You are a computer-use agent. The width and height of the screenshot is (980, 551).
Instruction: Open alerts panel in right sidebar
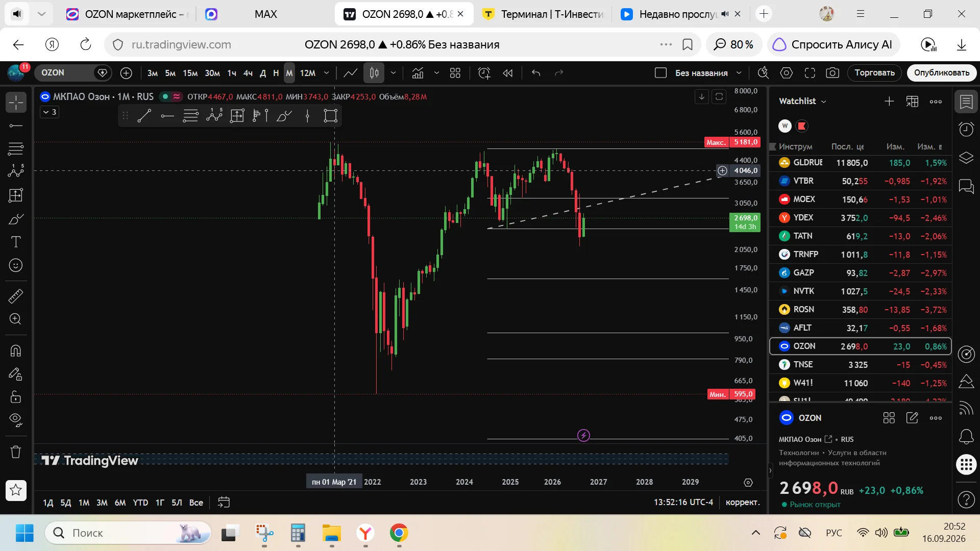coord(966,130)
